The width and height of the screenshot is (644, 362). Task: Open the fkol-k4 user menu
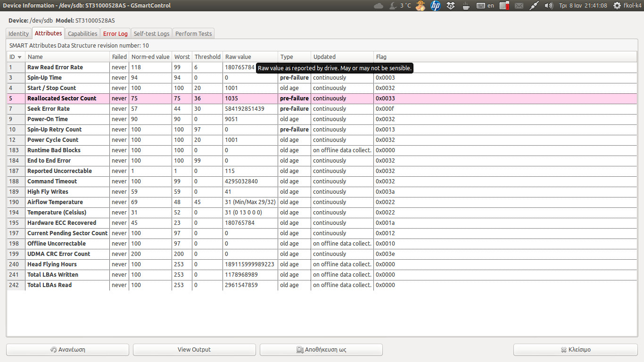click(x=633, y=6)
